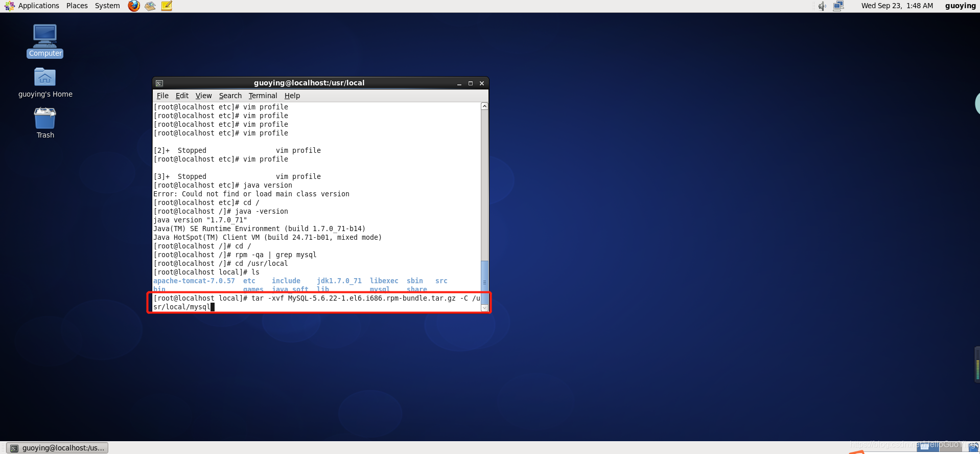Open the terminal Edit menu
980x454 pixels.
[x=182, y=96]
